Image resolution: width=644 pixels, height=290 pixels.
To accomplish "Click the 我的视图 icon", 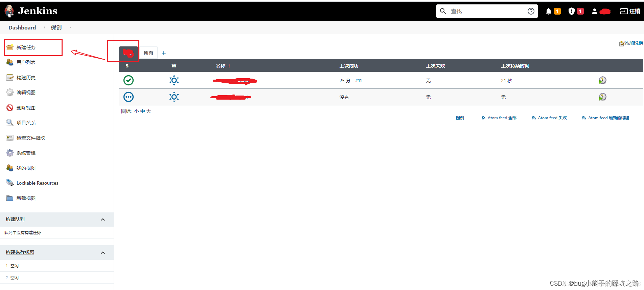I will tap(10, 168).
